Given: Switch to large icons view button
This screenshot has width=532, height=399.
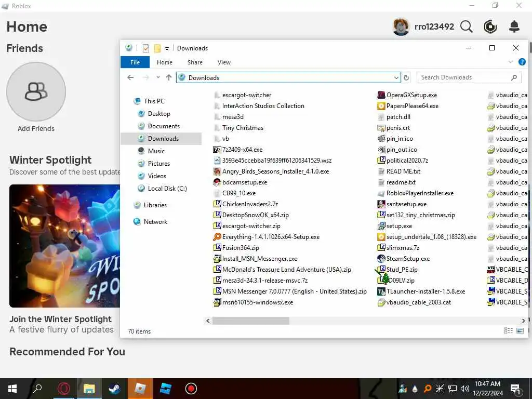Looking at the screenshot, I should pyautogui.click(x=520, y=331).
